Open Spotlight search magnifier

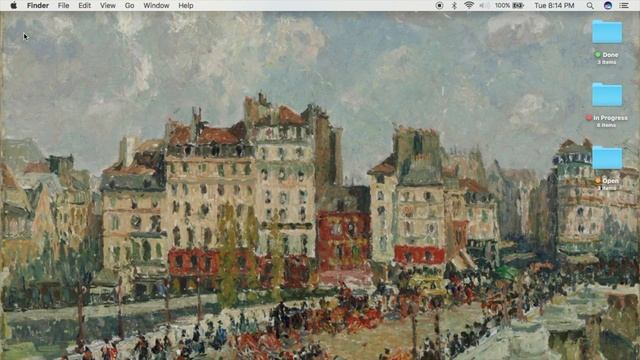coord(590,5)
